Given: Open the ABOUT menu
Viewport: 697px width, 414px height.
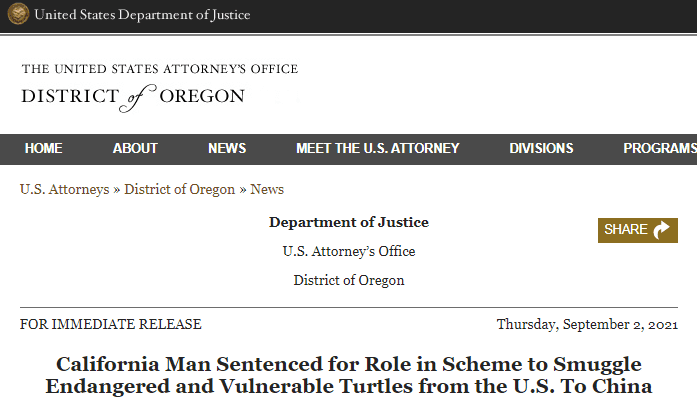Looking at the screenshot, I should coord(135,149).
